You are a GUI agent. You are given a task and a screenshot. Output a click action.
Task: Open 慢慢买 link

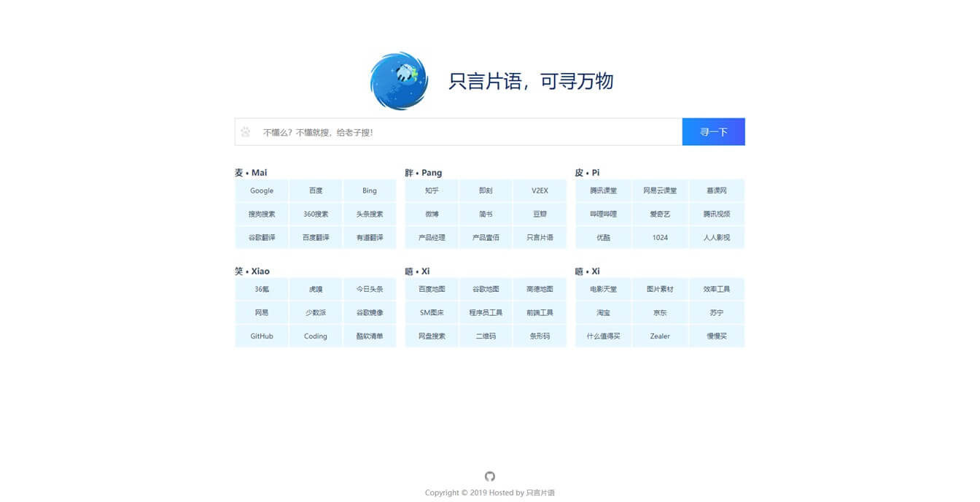pos(717,336)
